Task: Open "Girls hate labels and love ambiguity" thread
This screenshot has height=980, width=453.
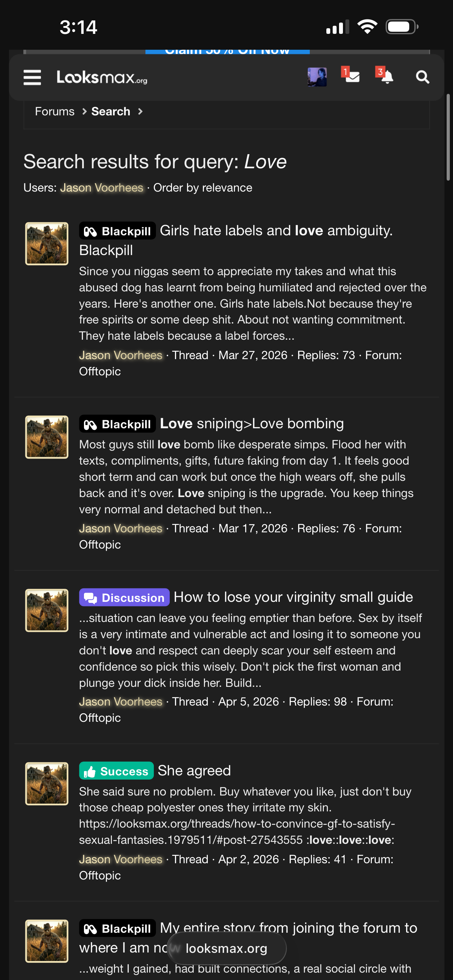Action: 276,231
